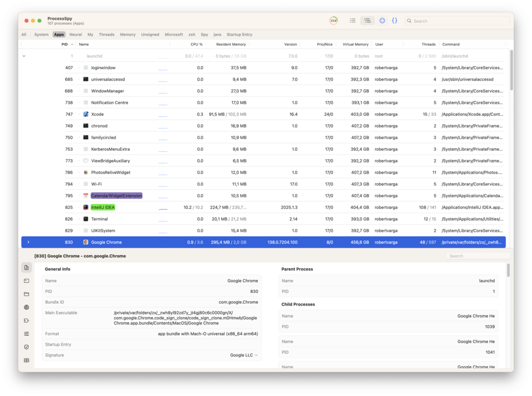This screenshot has width=532, height=396.
Task: Click the process list vertical scrollbar
Action: [x=511, y=70]
